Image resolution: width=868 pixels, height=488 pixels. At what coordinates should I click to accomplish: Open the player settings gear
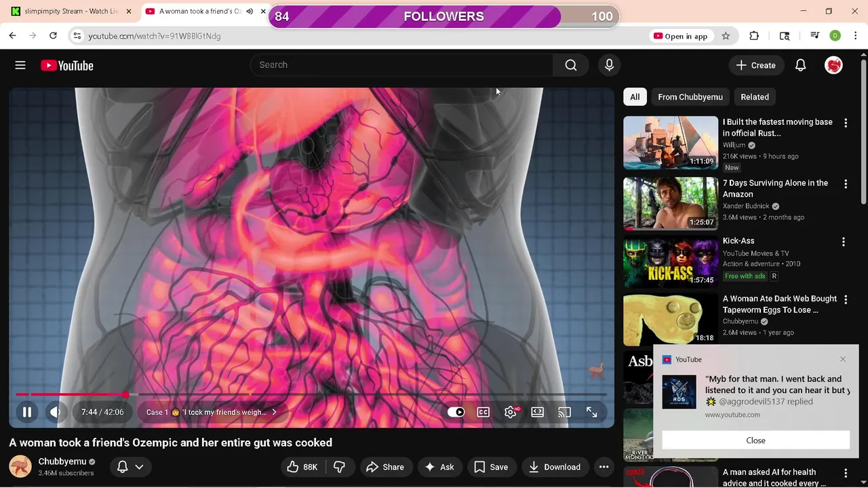pyautogui.click(x=511, y=412)
